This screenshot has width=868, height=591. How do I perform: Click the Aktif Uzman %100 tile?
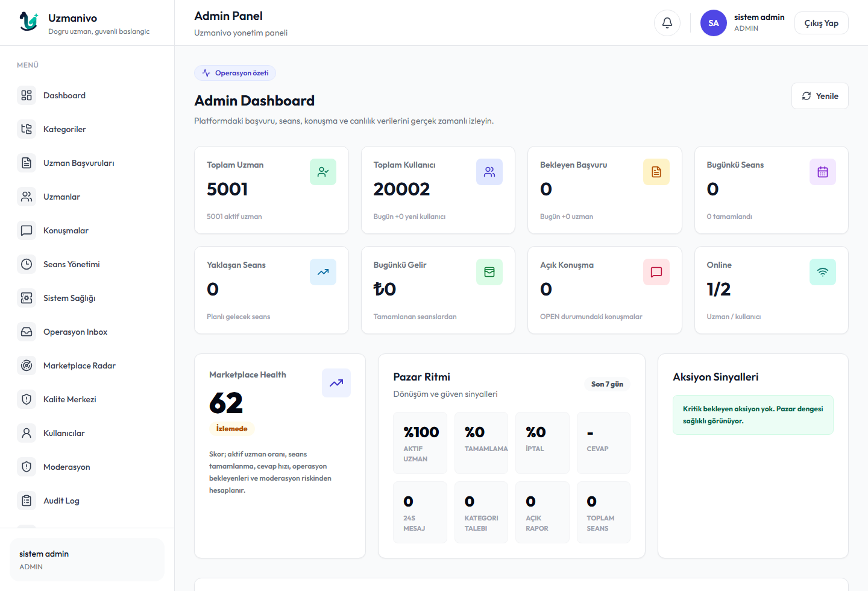[x=420, y=443]
